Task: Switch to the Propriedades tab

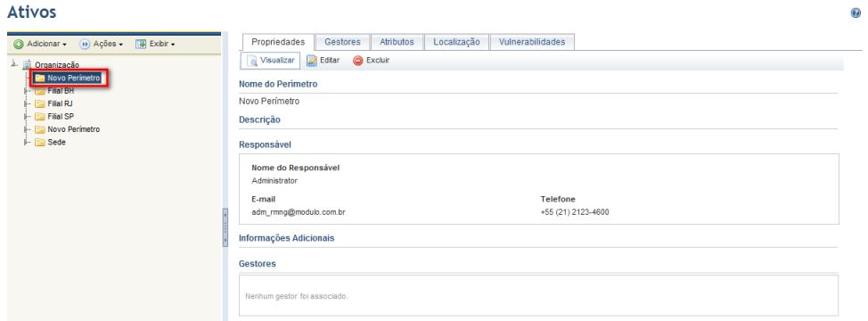Action: [278, 42]
